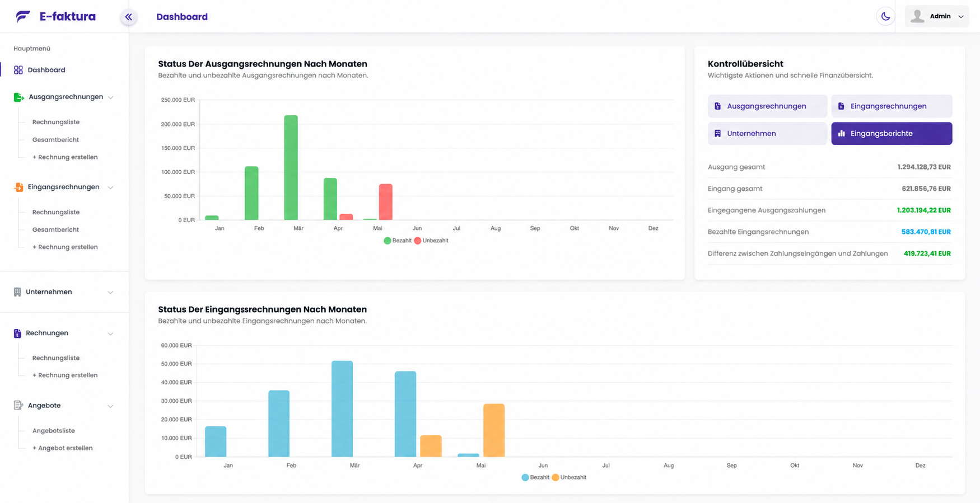Toggle dark mode moon icon
Viewport: 980px width, 503px height.
point(885,16)
